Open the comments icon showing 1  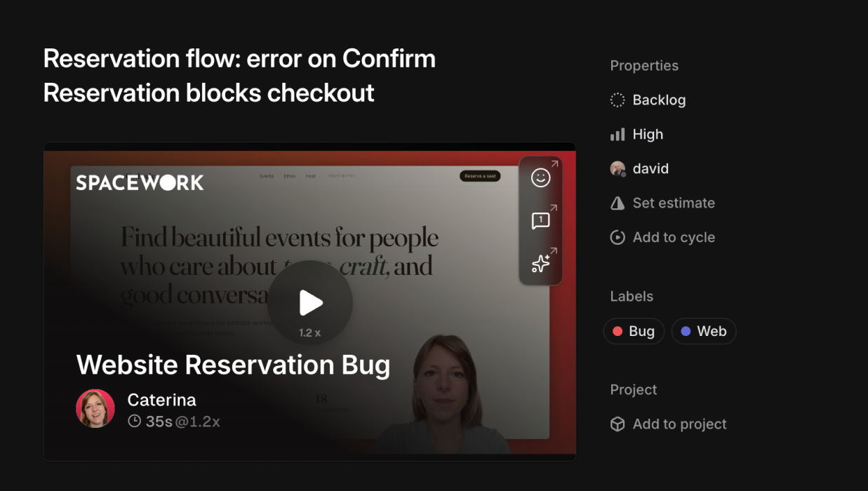pos(540,221)
